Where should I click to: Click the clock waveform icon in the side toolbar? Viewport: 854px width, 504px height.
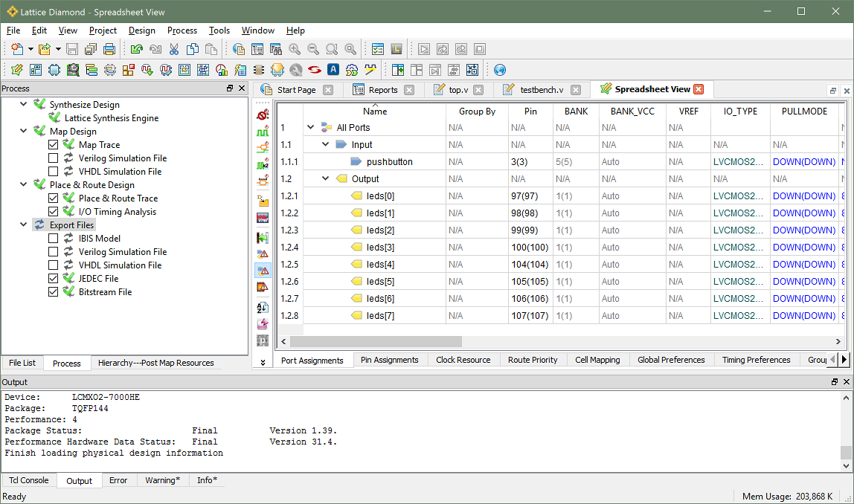(x=263, y=131)
